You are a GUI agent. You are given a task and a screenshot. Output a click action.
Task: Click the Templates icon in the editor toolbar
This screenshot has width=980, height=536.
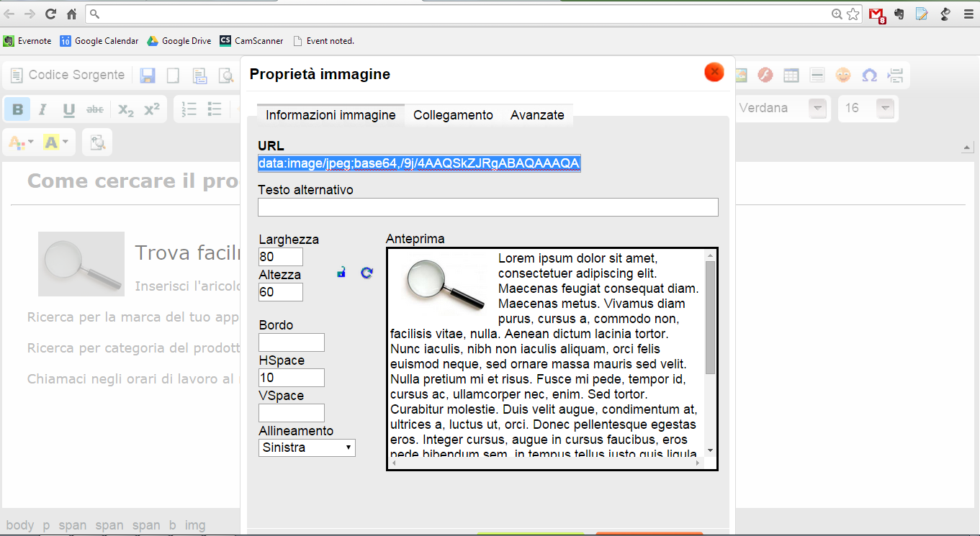click(x=199, y=76)
